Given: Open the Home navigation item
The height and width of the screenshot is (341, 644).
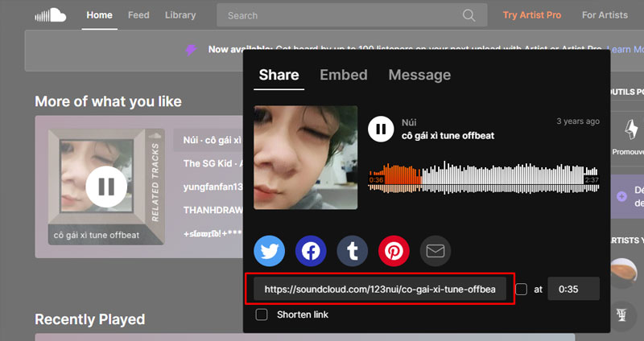Looking at the screenshot, I should click(x=99, y=15).
